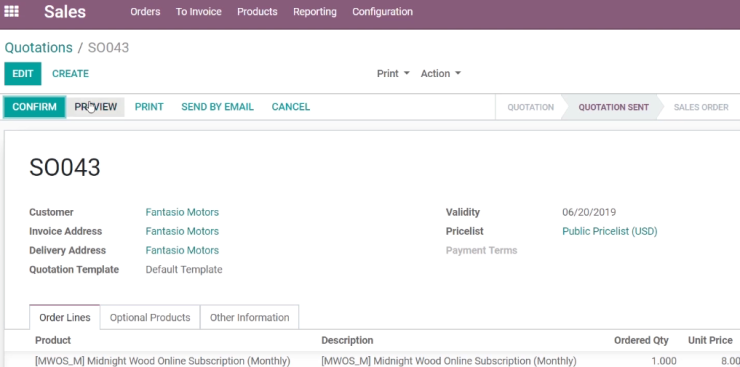Click SEND BY EMAIL button

tap(217, 107)
